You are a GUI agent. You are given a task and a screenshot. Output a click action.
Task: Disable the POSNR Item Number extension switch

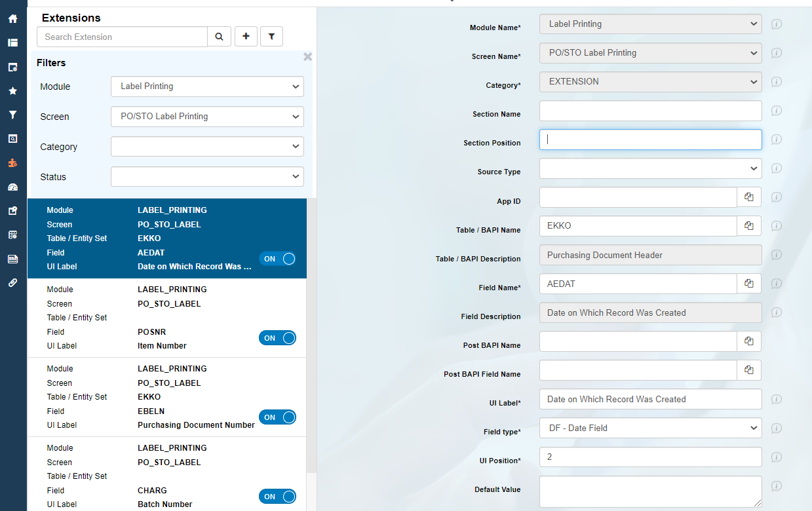coord(278,338)
